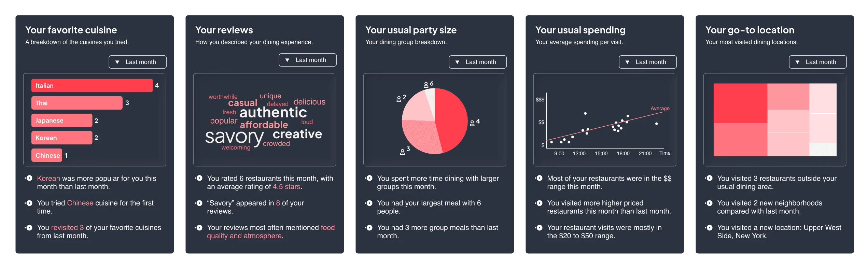Click bullet icon beside largest meal insight
The width and height of the screenshot is (868, 268).
coord(369,203)
